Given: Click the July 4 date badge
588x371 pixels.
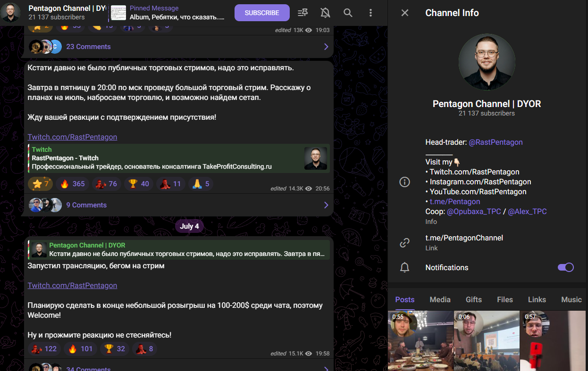Looking at the screenshot, I should 190,226.
